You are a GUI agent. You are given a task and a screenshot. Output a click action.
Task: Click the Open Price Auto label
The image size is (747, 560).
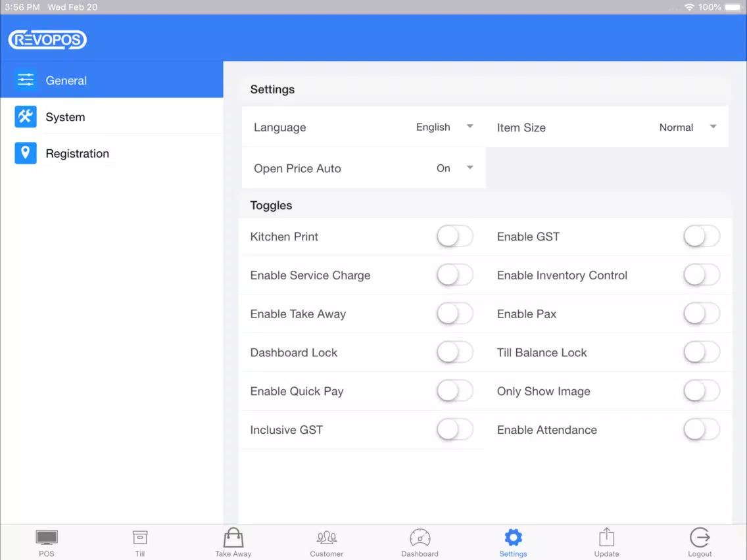[297, 168]
